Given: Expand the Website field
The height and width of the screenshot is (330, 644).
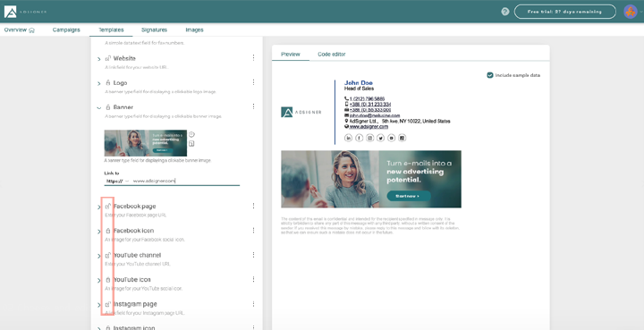Looking at the screenshot, I should tap(99, 59).
